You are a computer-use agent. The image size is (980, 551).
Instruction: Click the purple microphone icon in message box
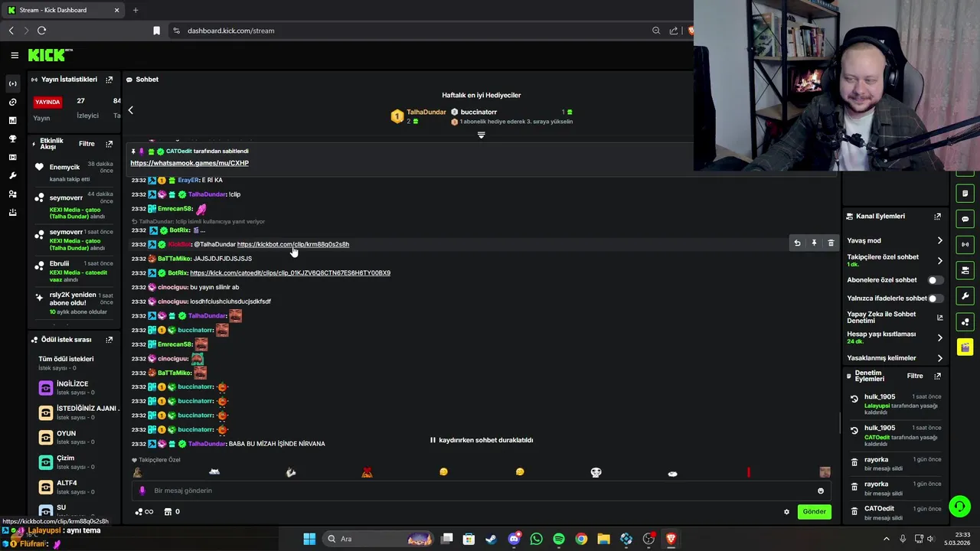142,491
